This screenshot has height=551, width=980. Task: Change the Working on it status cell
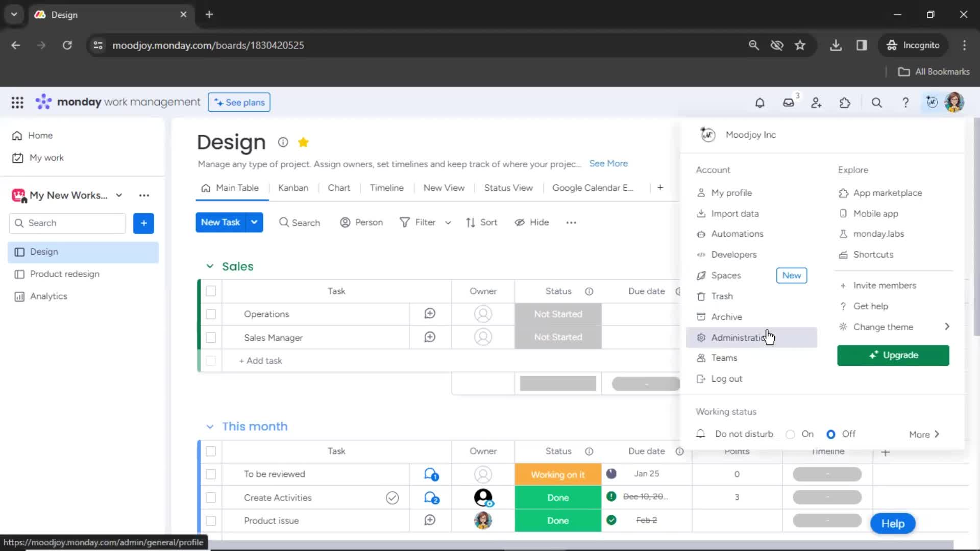pos(558,474)
